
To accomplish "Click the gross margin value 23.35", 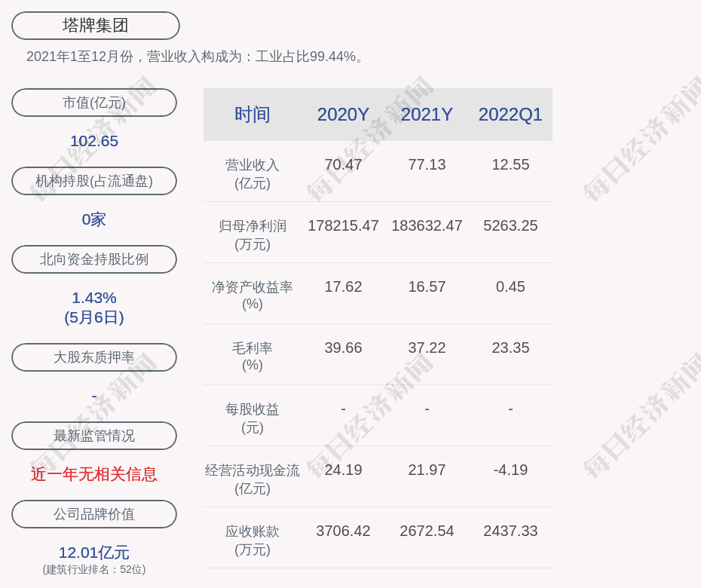I will tap(510, 348).
